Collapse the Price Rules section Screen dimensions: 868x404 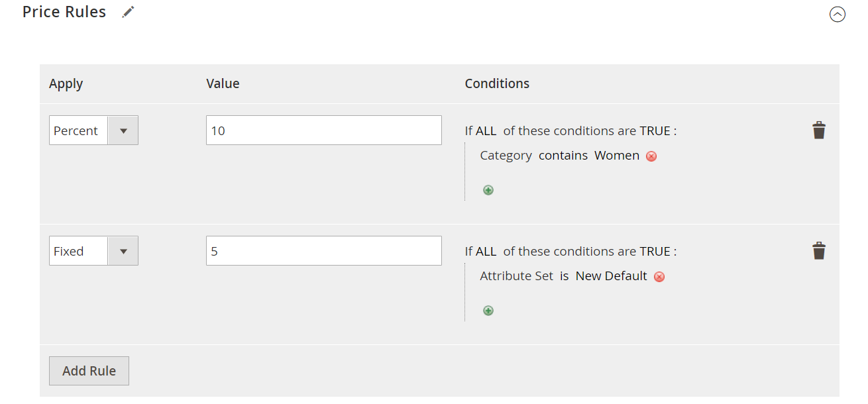pyautogui.click(x=838, y=14)
